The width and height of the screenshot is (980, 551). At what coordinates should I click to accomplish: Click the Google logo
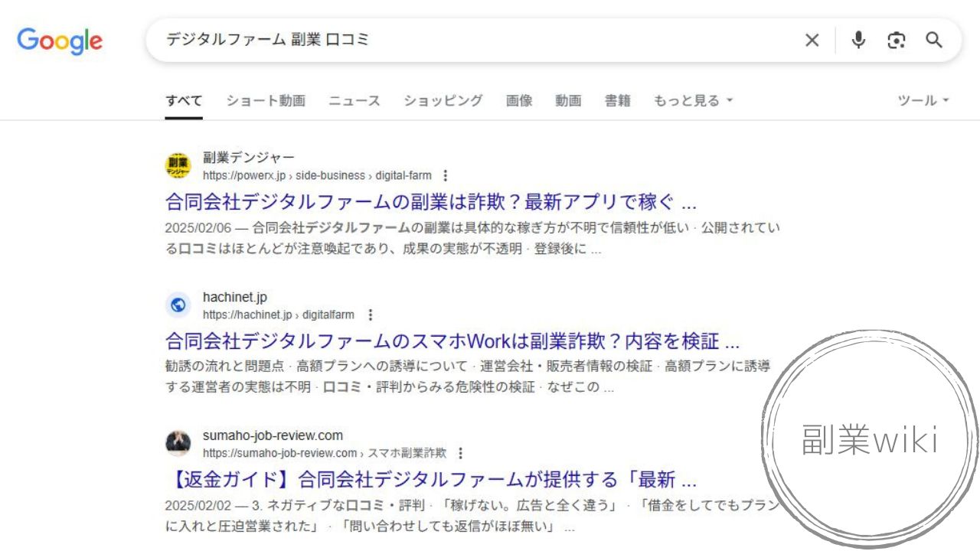coord(60,41)
